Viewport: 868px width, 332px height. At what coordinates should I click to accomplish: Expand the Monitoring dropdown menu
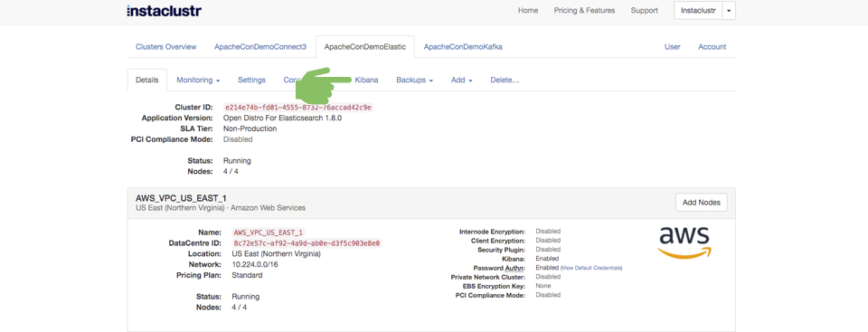point(198,80)
